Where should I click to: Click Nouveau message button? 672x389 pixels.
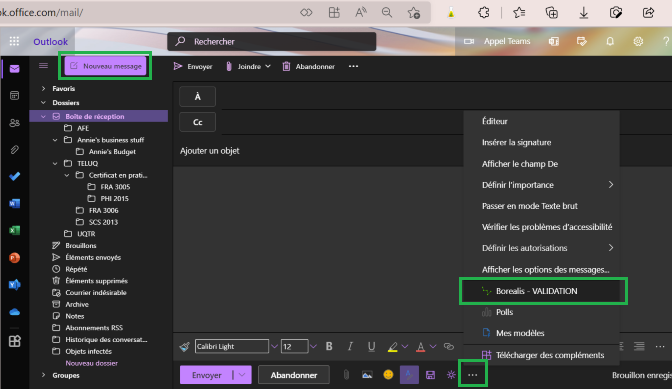click(x=105, y=66)
